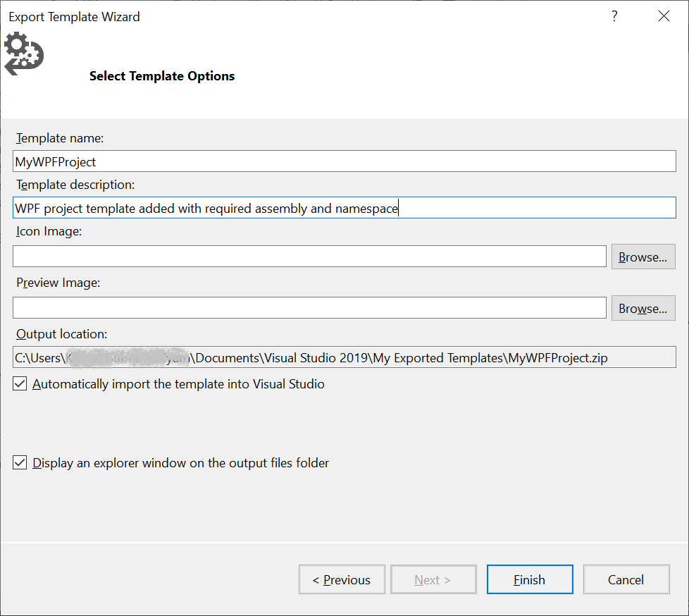Browse for a Preview Image file
Image resolution: width=689 pixels, height=616 pixels.
643,309
